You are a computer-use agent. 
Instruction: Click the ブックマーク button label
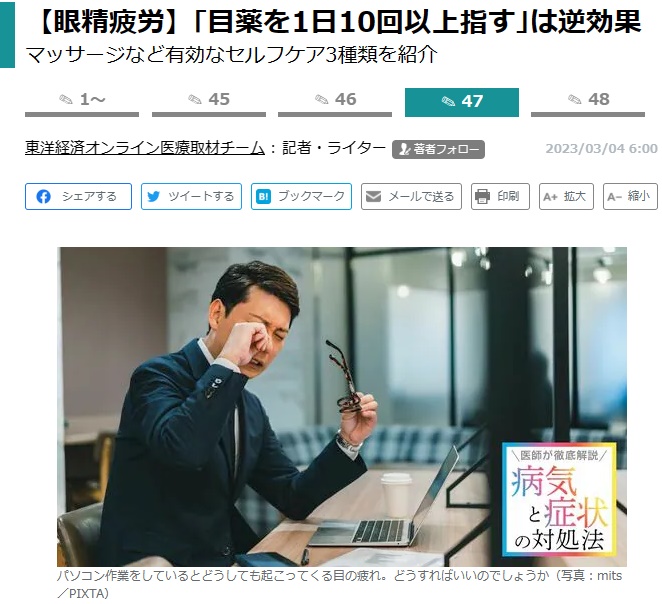[x=312, y=196]
